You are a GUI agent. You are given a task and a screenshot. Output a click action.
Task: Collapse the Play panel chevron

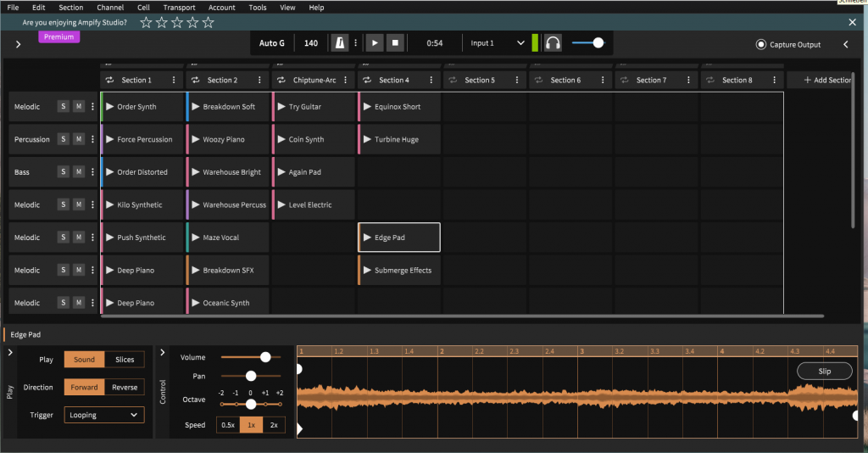[x=10, y=352]
